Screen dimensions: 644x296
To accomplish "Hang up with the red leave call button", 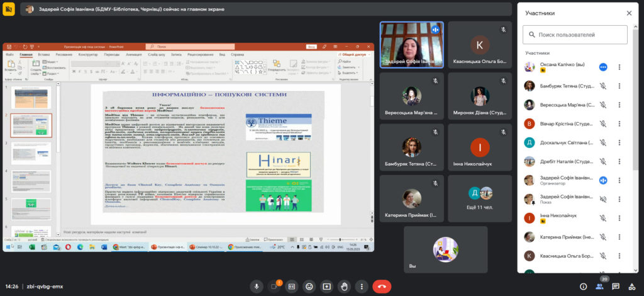I will (380, 286).
